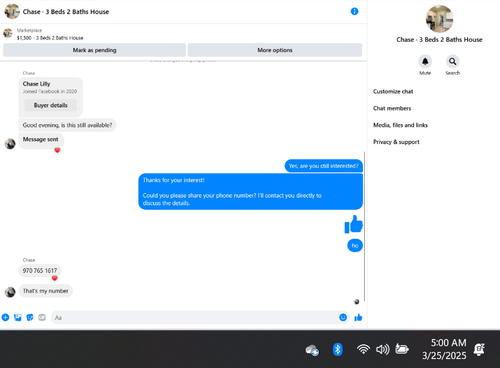Open more actions with the plus icon
The height and width of the screenshot is (368, 500).
(x=5, y=317)
